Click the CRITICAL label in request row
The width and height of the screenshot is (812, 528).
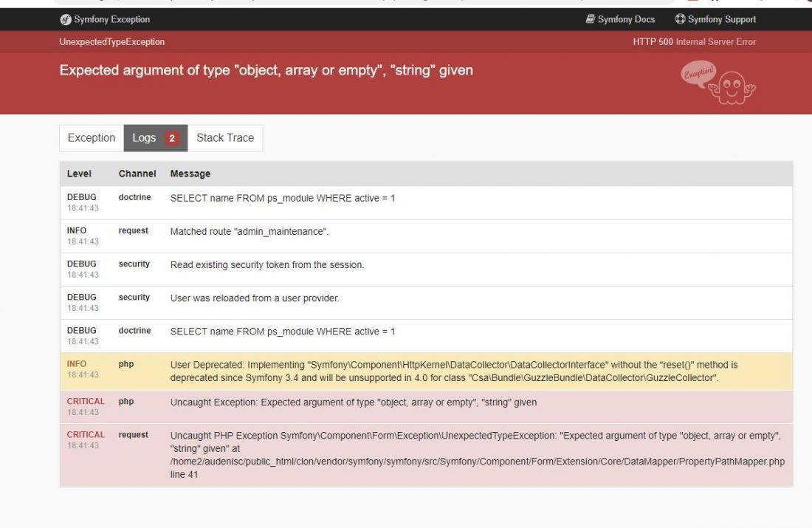pyautogui.click(x=86, y=435)
